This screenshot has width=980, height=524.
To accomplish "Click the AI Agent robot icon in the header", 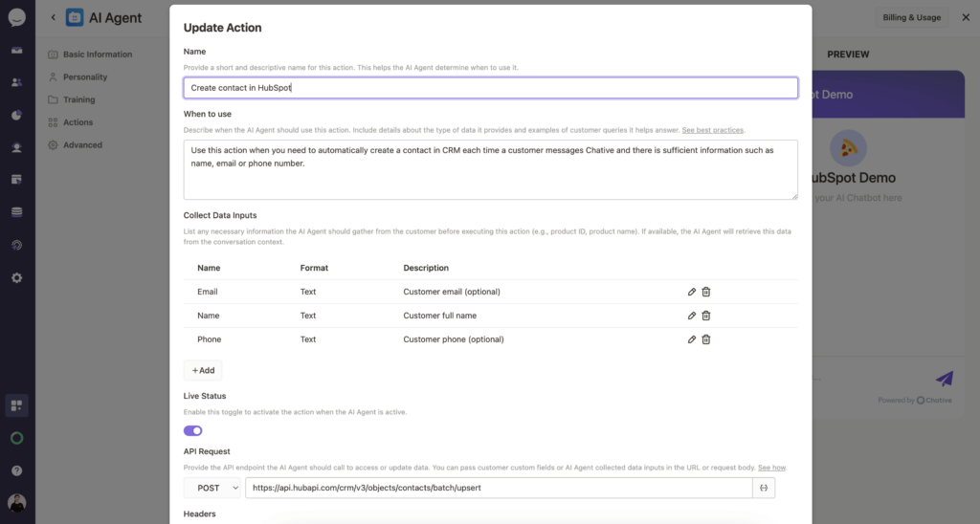I will coord(75,17).
